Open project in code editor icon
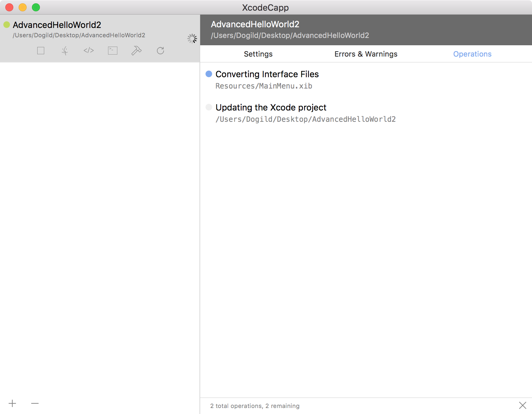532x414 pixels. coord(89,51)
